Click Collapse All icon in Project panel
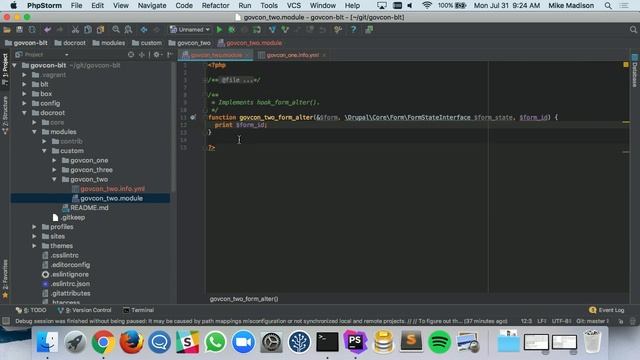The width and height of the screenshot is (640, 360). click(142, 55)
